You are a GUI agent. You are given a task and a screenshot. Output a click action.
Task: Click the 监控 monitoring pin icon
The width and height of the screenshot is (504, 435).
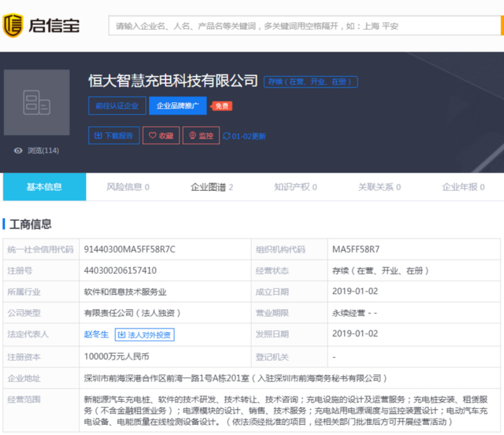coord(191,135)
